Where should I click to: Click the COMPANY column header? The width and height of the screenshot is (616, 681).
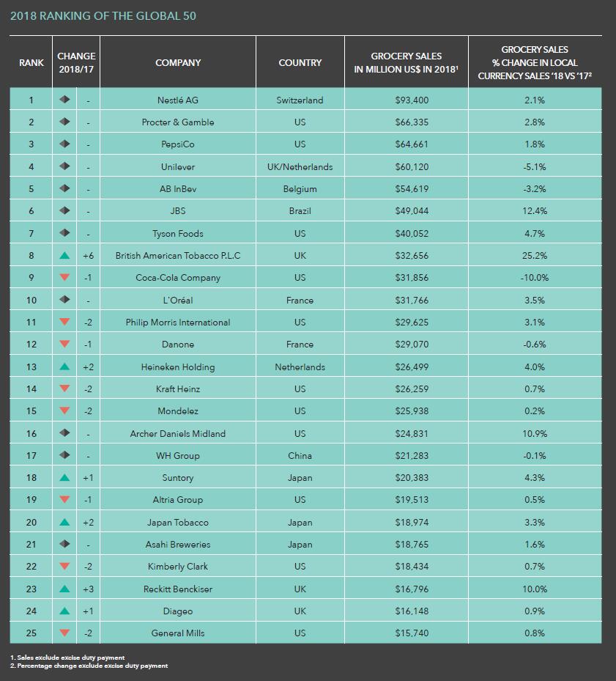(x=178, y=62)
